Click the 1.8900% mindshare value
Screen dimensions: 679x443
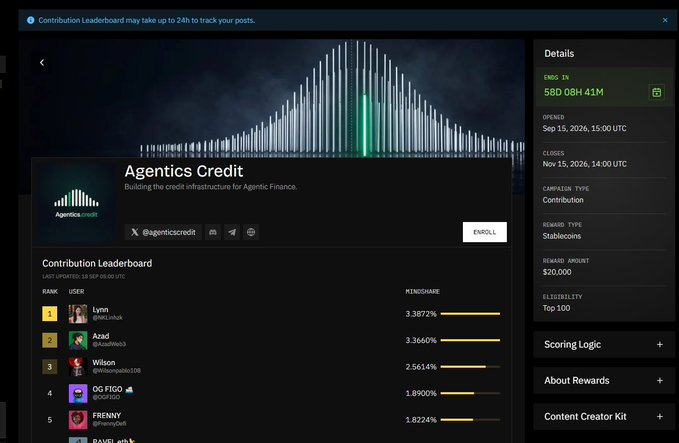[421, 393]
